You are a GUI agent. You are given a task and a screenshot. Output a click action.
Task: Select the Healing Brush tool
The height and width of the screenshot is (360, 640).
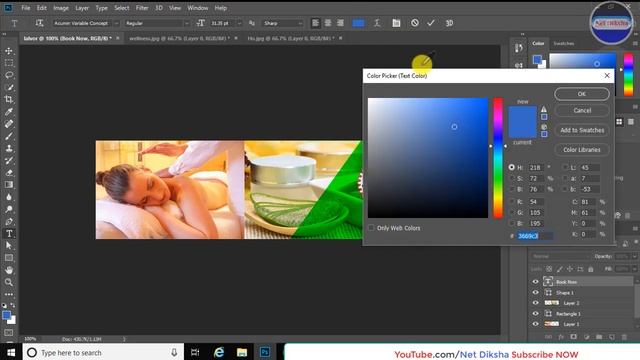tap(9, 124)
